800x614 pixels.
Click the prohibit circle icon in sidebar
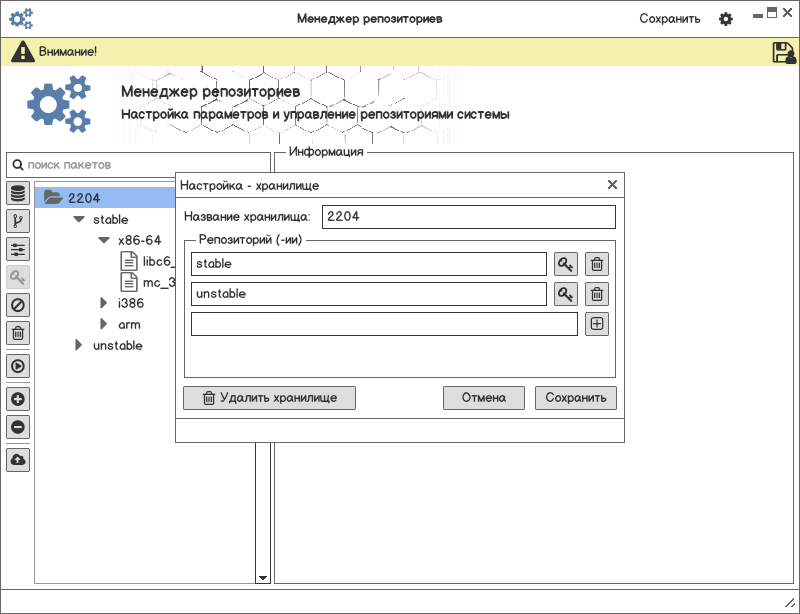tap(18, 305)
